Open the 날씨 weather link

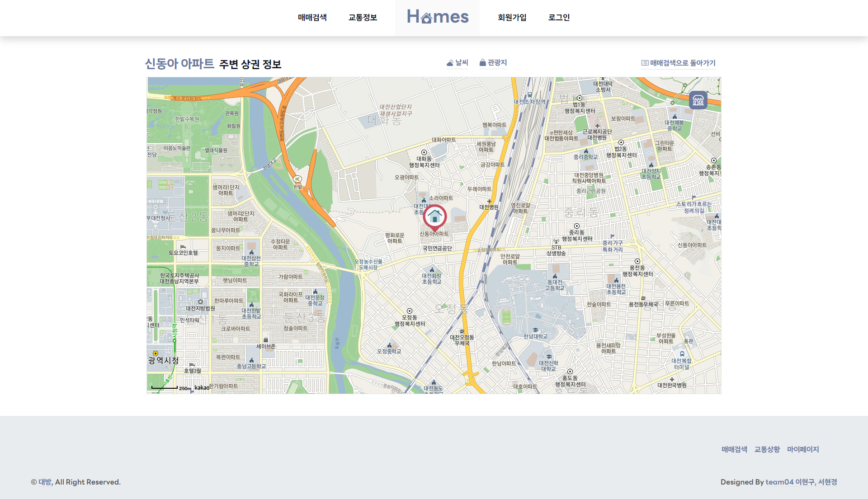tap(462, 63)
